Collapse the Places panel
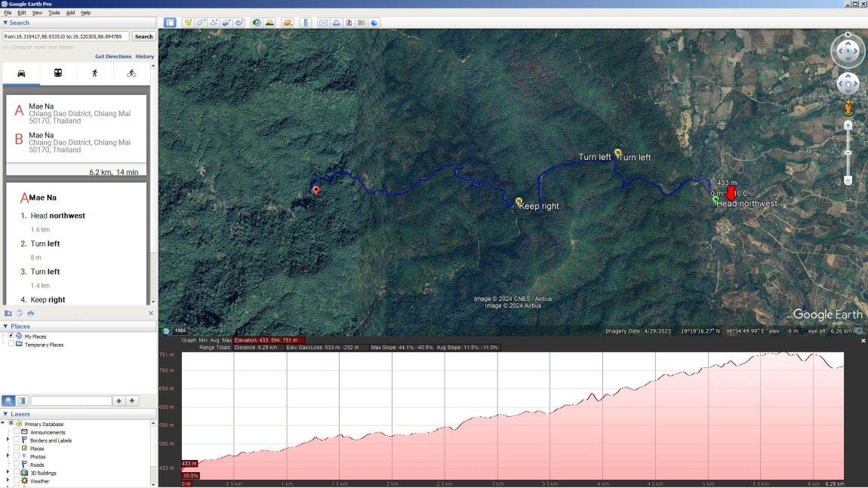868x488 pixels. pyautogui.click(x=6, y=326)
